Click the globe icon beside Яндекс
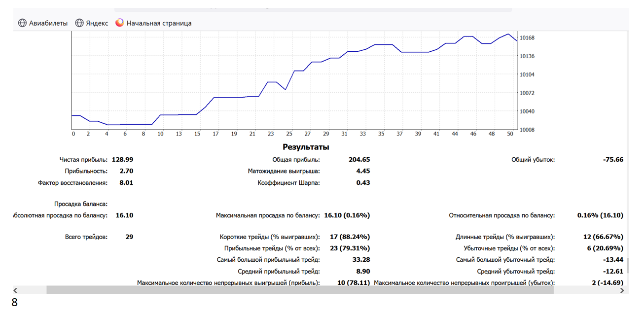Image resolution: width=644 pixels, height=312 pixels. point(79,23)
